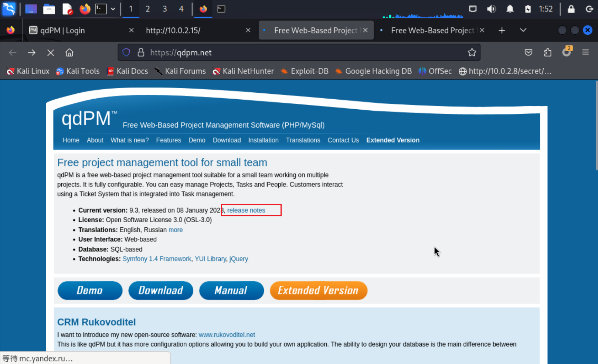Screen dimensions: 598x364
Task: Open the Demo item in the qdPM navigation menu
Action: tap(197, 140)
